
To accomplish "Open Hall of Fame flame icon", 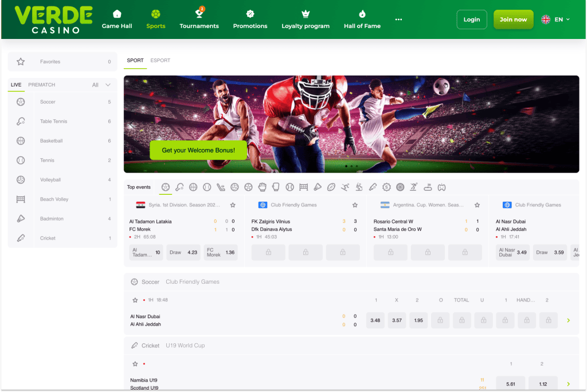I will coord(362,14).
